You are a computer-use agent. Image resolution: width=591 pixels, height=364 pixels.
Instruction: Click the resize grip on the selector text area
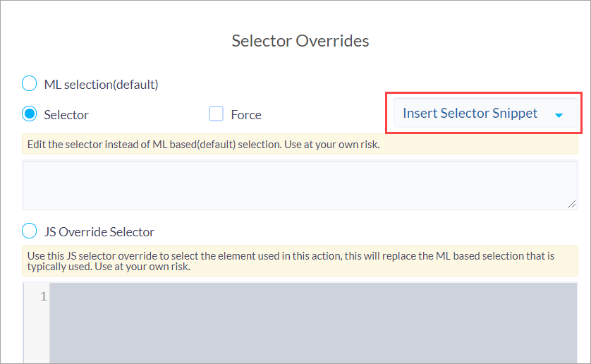coord(572,204)
